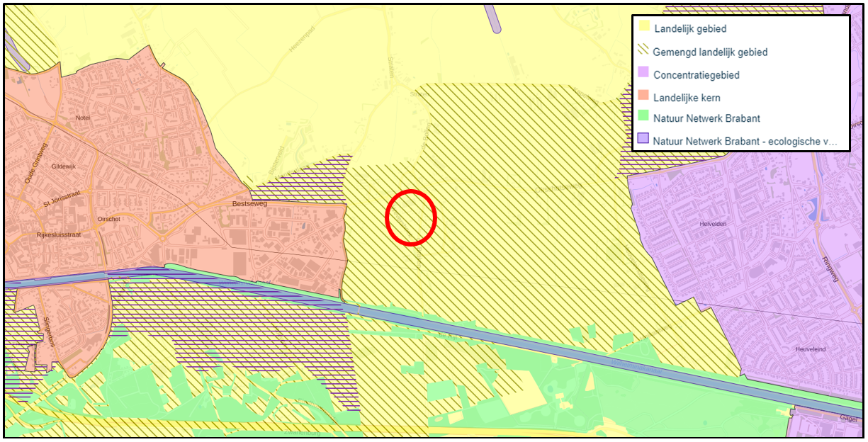The height and width of the screenshot is (442, 868).
Task: Select the 'Gemengd landelijk gebied' legend label
Action: (711, 52)
